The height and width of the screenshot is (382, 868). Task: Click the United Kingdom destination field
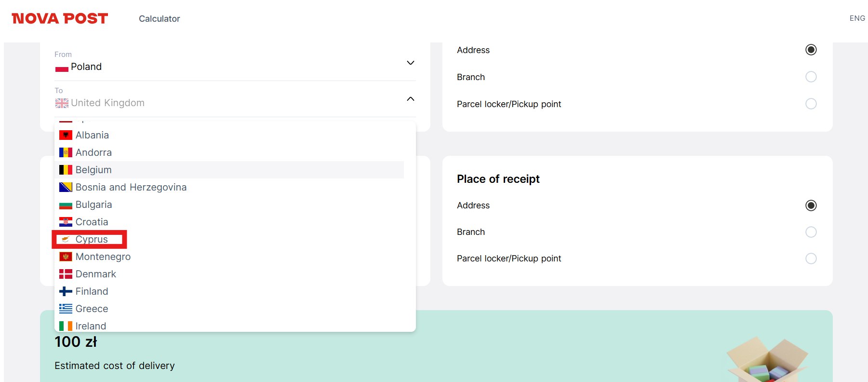[x=107, y=103]
